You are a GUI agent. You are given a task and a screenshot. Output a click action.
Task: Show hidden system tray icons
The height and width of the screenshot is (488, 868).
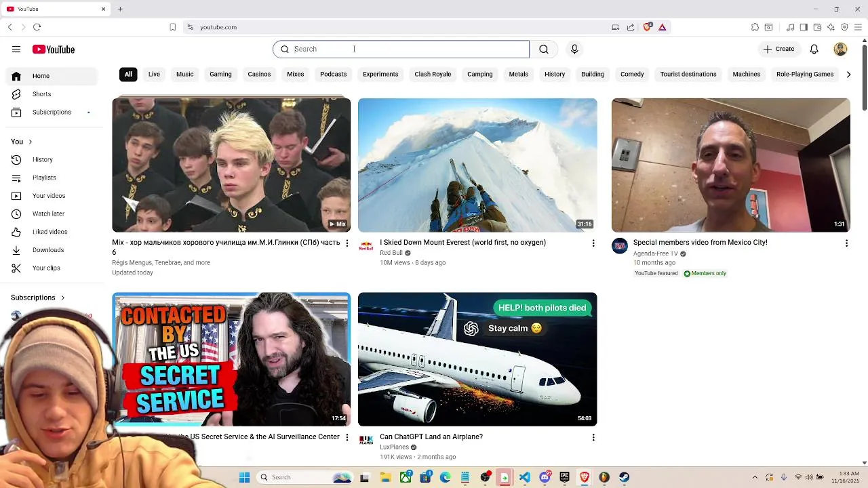tap(755, 478)
